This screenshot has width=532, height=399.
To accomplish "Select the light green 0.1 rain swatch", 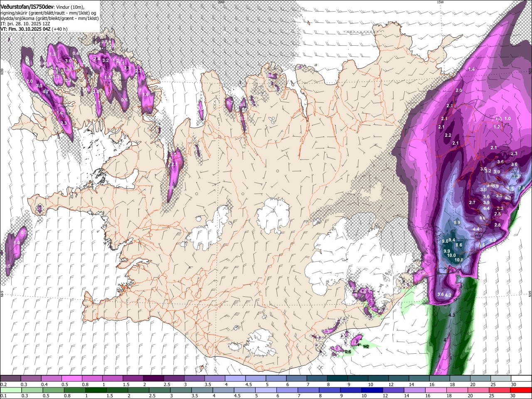I will tap(10, 390).
